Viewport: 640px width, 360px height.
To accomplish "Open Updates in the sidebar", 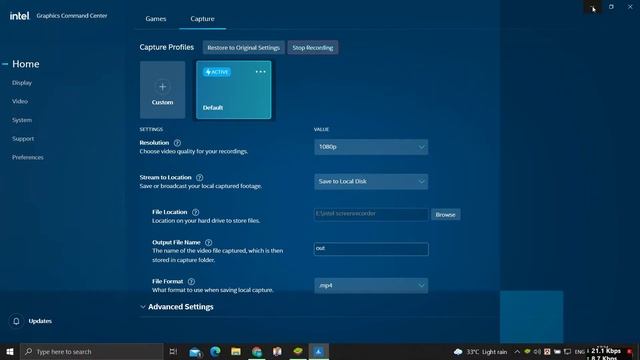I will pyautogui.click(x=40, y=321).
